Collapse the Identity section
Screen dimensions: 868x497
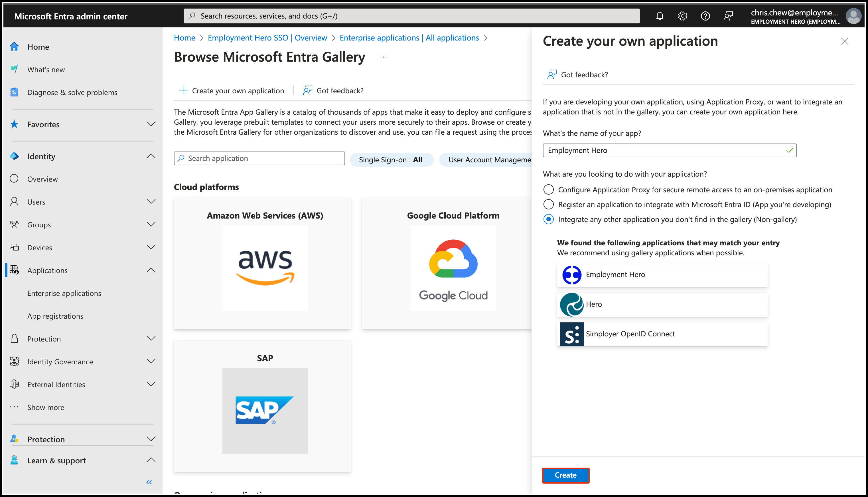[x=151, y=156]
